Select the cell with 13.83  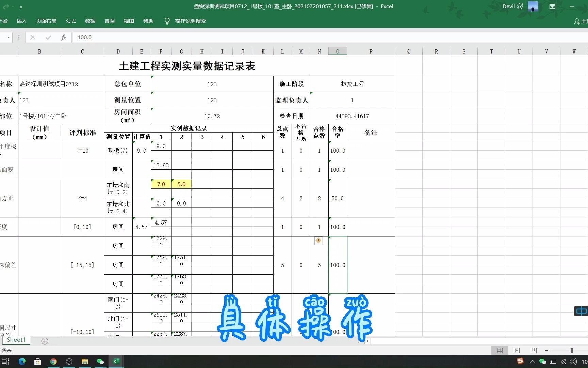(161, 165)
